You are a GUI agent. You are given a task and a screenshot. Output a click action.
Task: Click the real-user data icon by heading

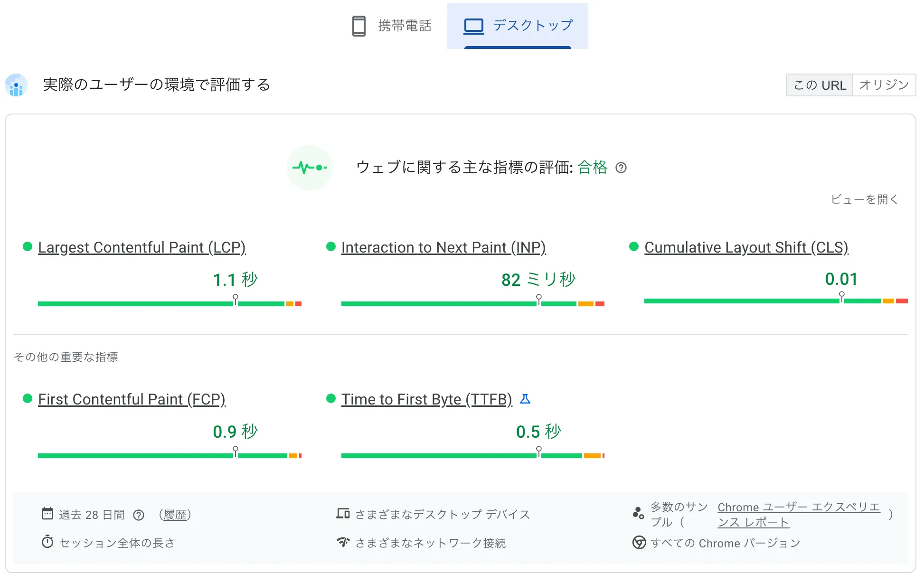16,85
